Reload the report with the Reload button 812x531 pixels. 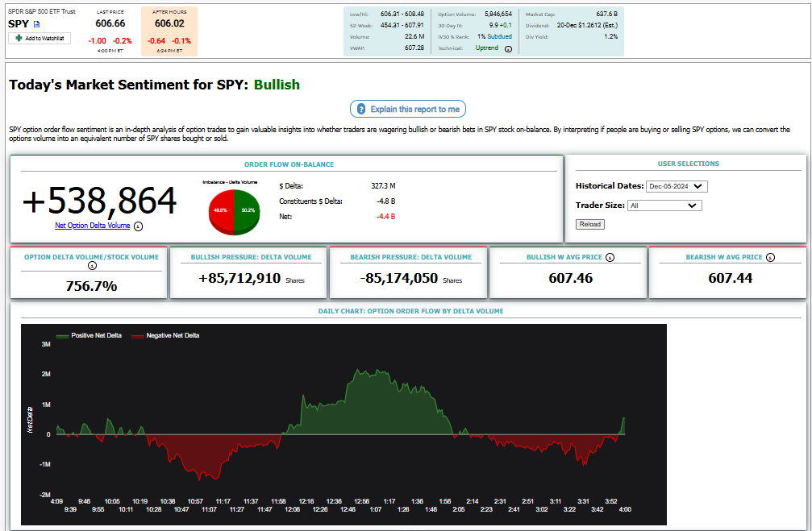point(589,224)
